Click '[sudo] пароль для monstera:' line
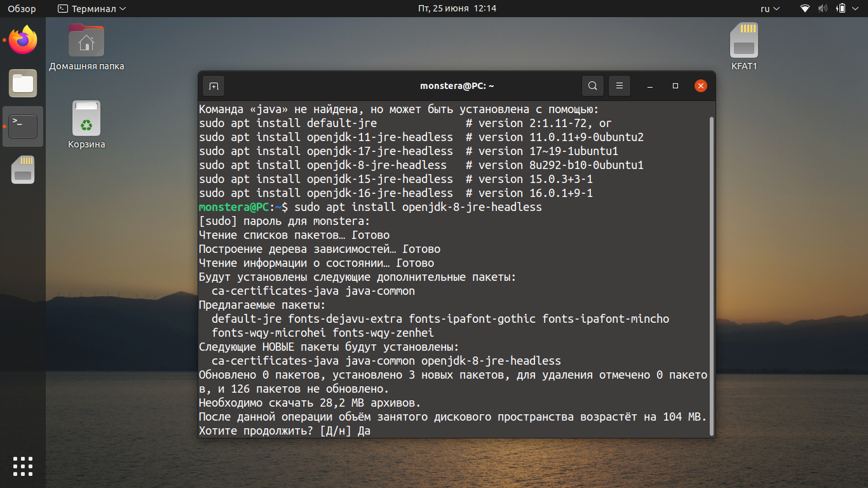This screenshot has height=488, width=868. tap(284, 221)
